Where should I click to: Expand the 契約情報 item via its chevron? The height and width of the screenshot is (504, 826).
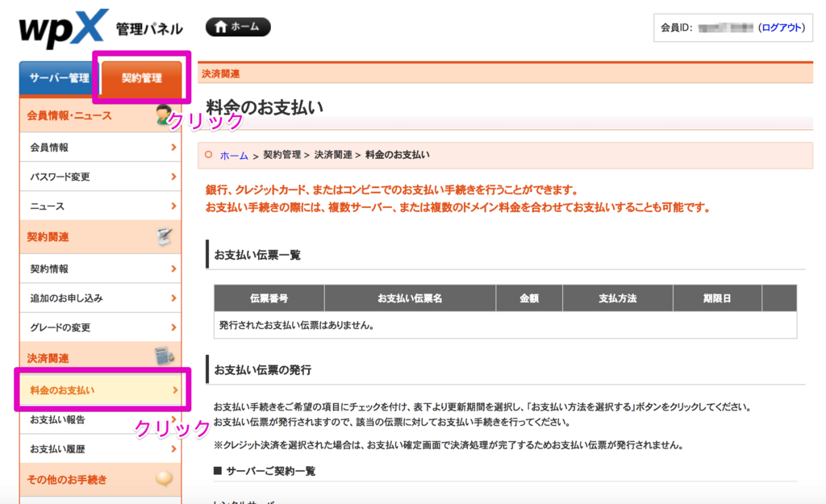(x=174, y=267)
